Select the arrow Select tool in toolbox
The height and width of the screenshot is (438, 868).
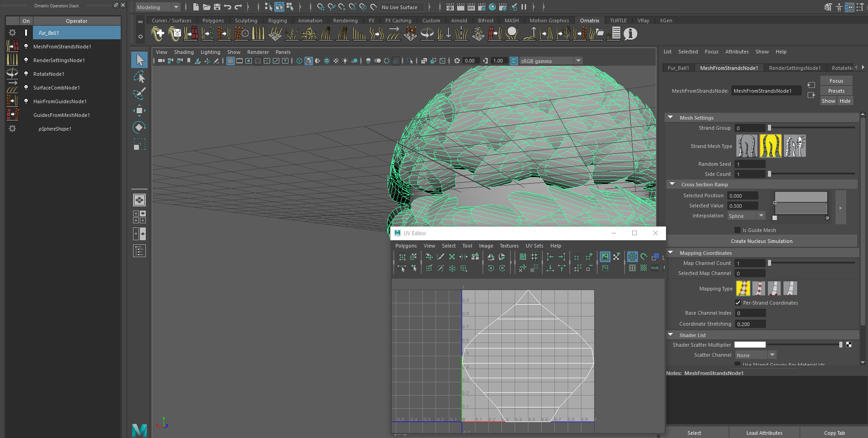pos(139,60)
